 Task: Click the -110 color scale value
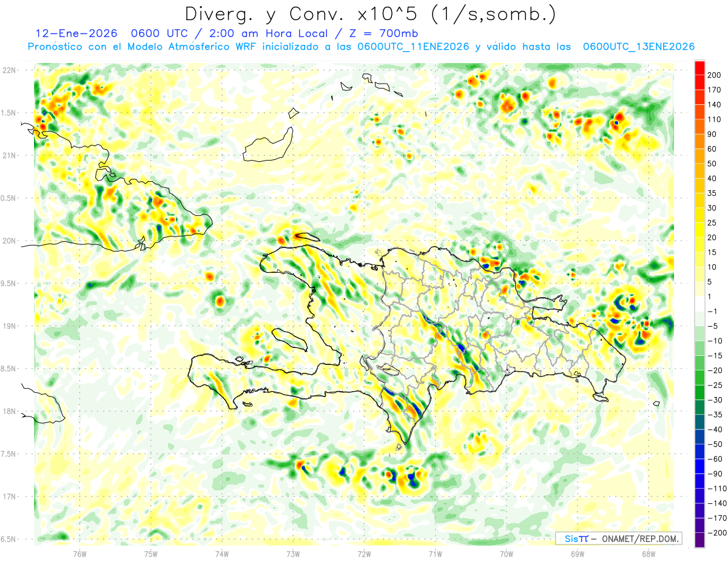pos(717,488)
